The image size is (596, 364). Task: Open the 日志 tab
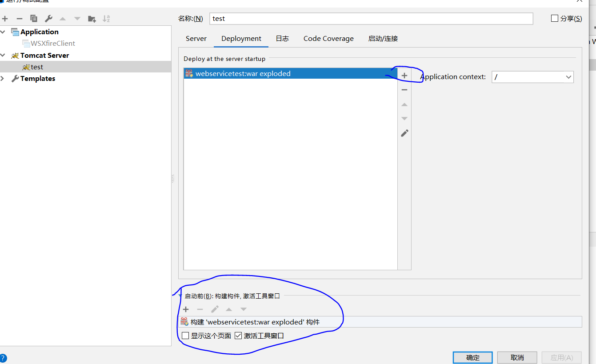(x=282, y=39)
